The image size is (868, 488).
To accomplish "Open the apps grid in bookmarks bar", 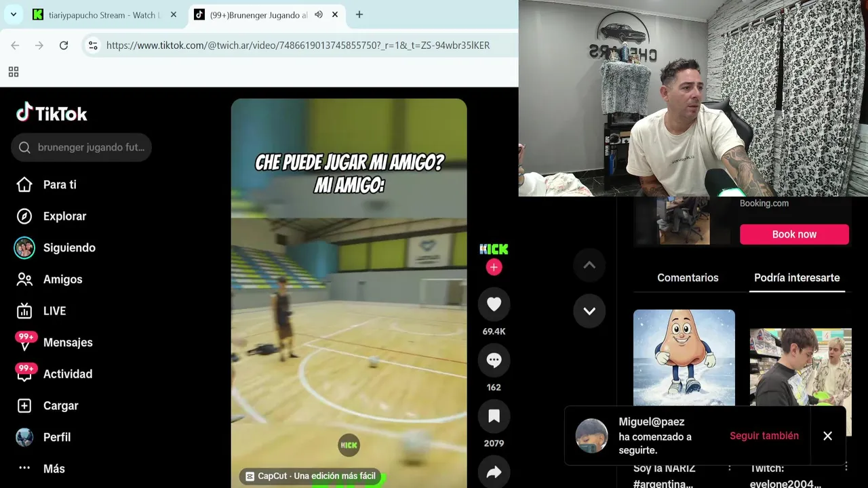I will (13, 72).
